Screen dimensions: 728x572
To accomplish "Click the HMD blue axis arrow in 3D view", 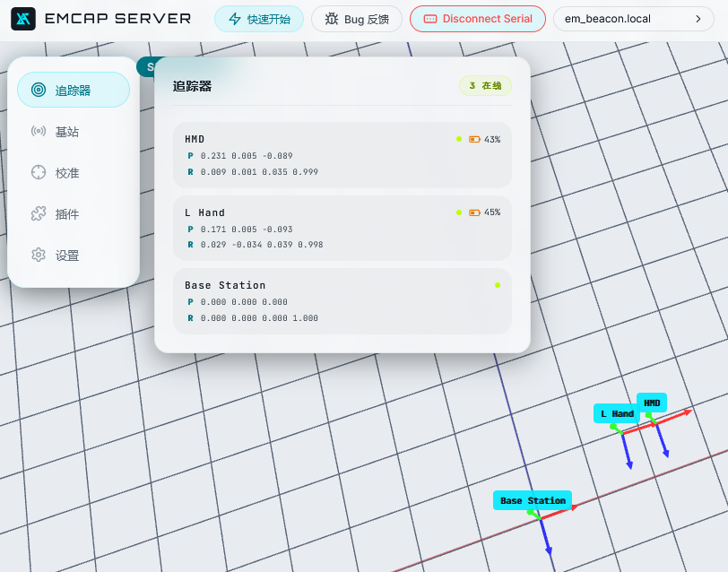I will pos(662,441).
